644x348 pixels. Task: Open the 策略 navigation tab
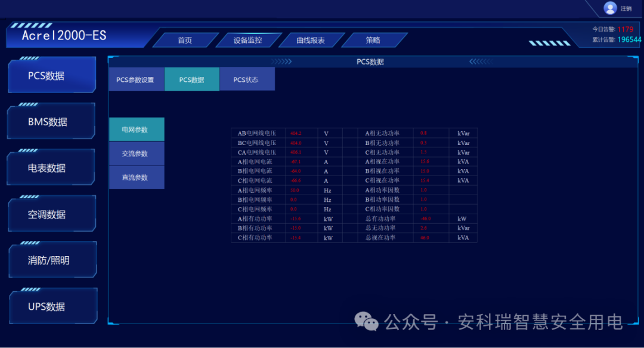pyautogui.click(x=373, y=41)
